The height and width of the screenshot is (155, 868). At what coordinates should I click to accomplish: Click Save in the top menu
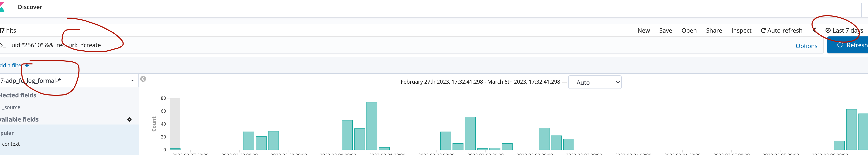665,30
